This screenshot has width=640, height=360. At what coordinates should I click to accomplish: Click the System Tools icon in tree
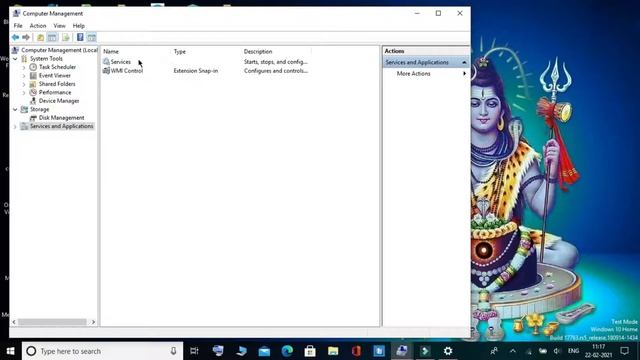(24, 59)
